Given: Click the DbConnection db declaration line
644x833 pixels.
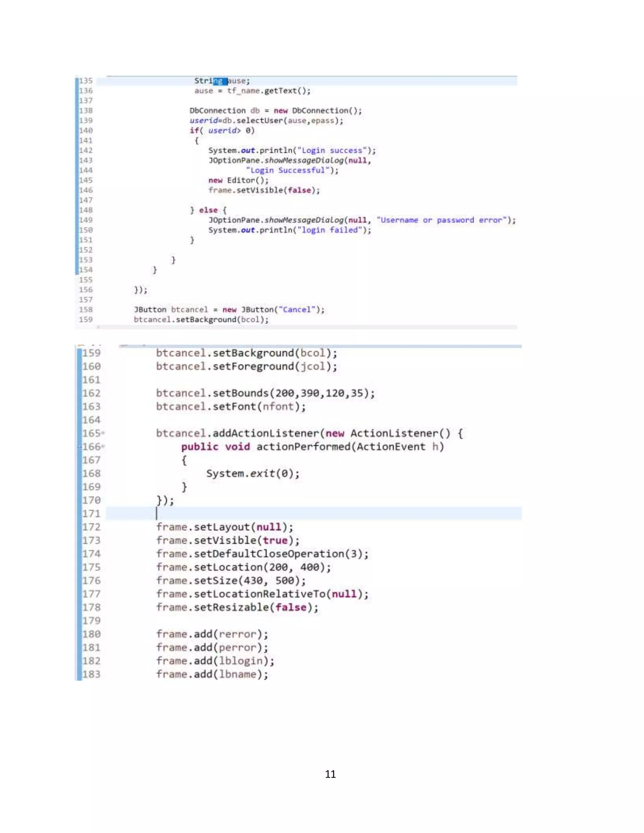Looking at the screenshot, I should click(x=275, y=111).
